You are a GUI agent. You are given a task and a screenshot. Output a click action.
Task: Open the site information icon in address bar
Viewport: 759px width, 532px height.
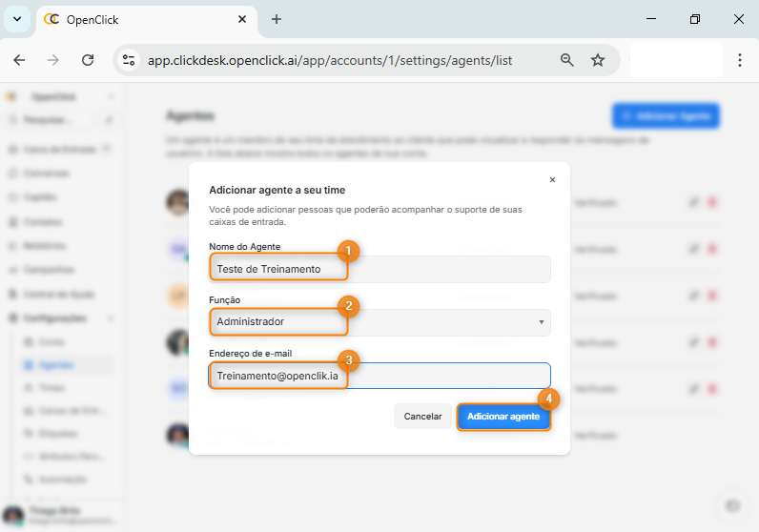pyautogui.click(x=130, y=60)
